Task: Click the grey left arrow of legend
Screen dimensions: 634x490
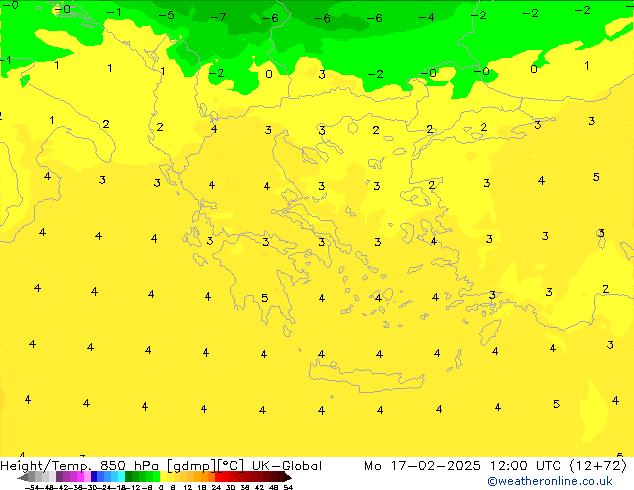Action: pos(22,478)
